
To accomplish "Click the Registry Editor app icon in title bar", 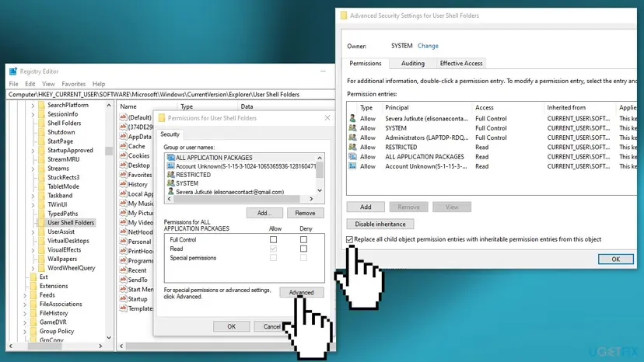I will point(13,71).
